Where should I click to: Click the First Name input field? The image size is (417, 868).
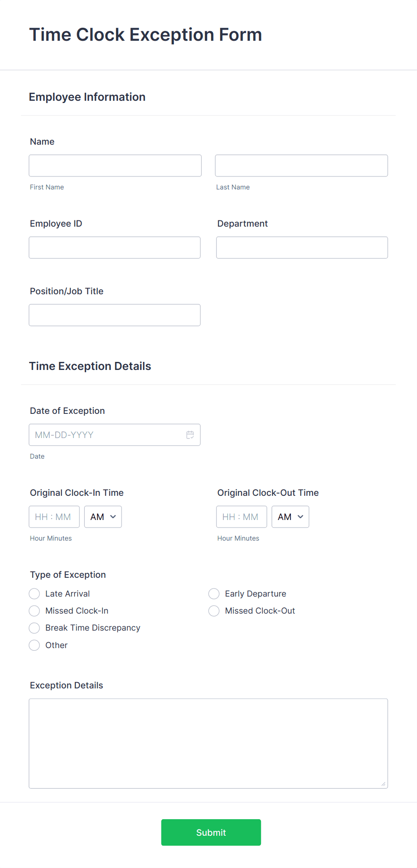pos(115,165)
